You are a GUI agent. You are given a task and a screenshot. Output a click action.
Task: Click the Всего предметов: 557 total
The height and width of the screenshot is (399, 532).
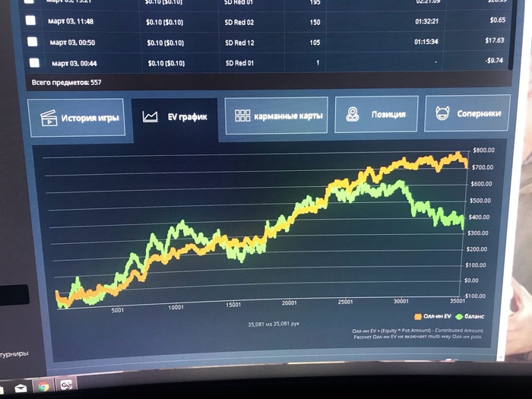[x=67, y=82]
